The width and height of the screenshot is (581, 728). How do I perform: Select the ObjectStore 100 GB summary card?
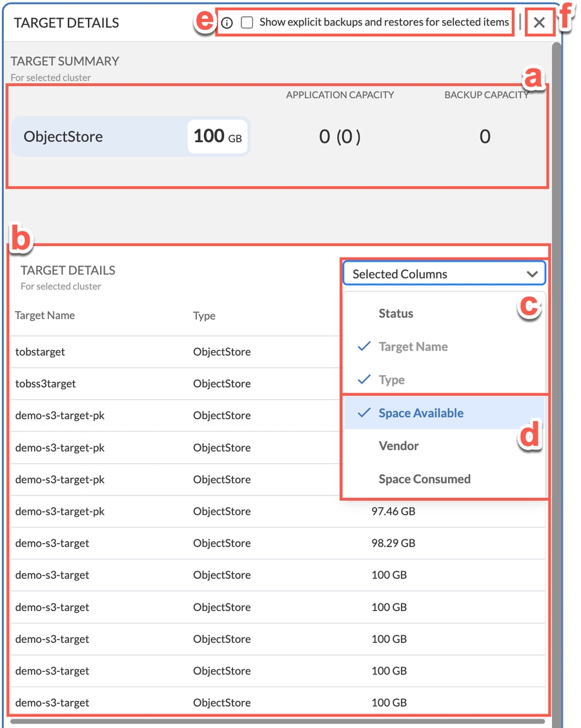click(130, 136)
